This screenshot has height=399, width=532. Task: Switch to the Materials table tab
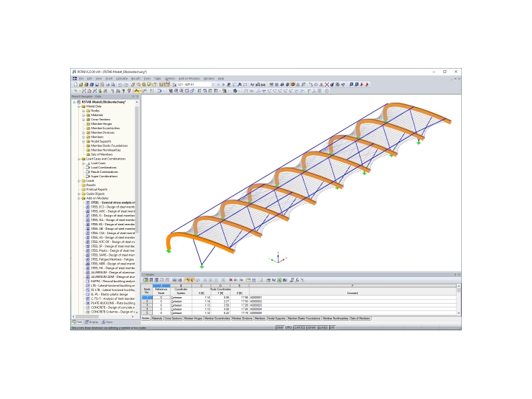pos(157,318)
